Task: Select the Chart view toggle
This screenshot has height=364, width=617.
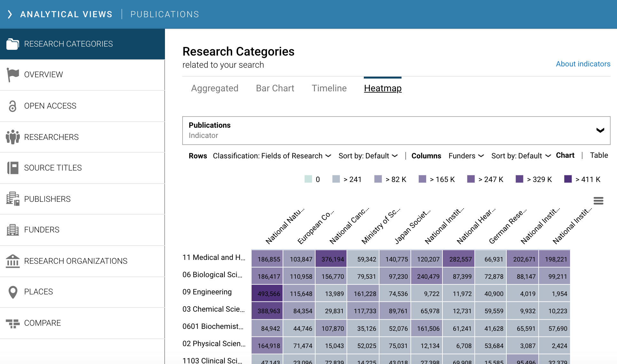Action: [x=565, y=155]
